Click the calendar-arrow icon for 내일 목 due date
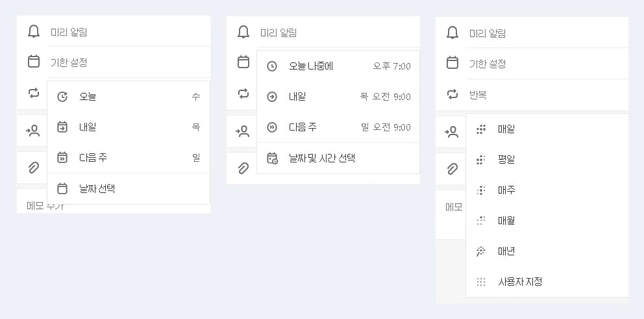This screenshot has height=319, width=644. tap(62, 127)
